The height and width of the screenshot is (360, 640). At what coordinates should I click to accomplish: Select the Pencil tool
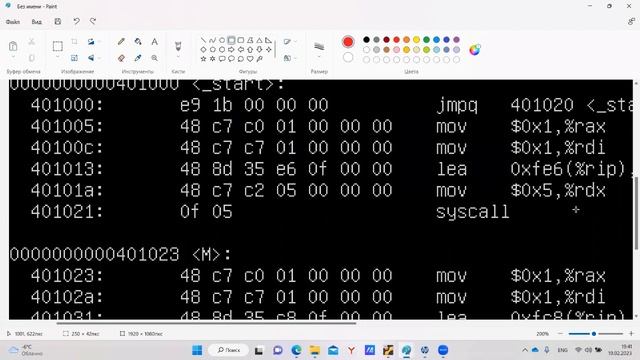coord(121,42)
